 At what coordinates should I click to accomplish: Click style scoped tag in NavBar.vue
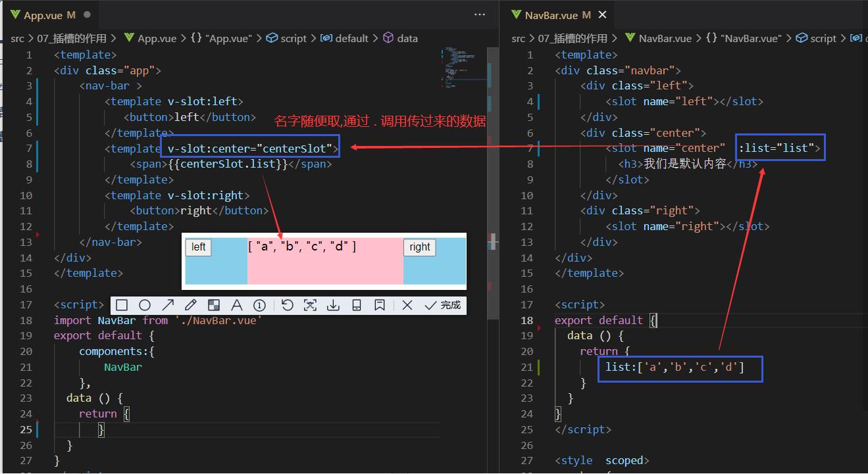pyautogui.click(x=602, y=461)
